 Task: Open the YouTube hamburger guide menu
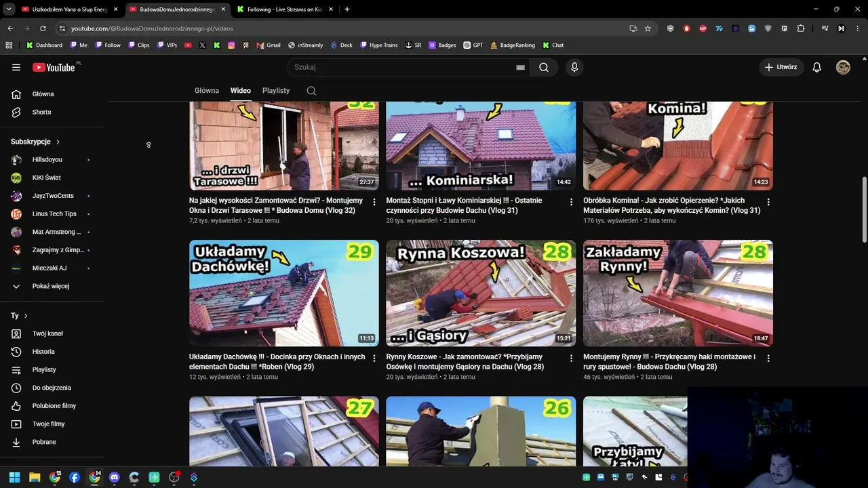pyautogui.click(x=16, y=67)
